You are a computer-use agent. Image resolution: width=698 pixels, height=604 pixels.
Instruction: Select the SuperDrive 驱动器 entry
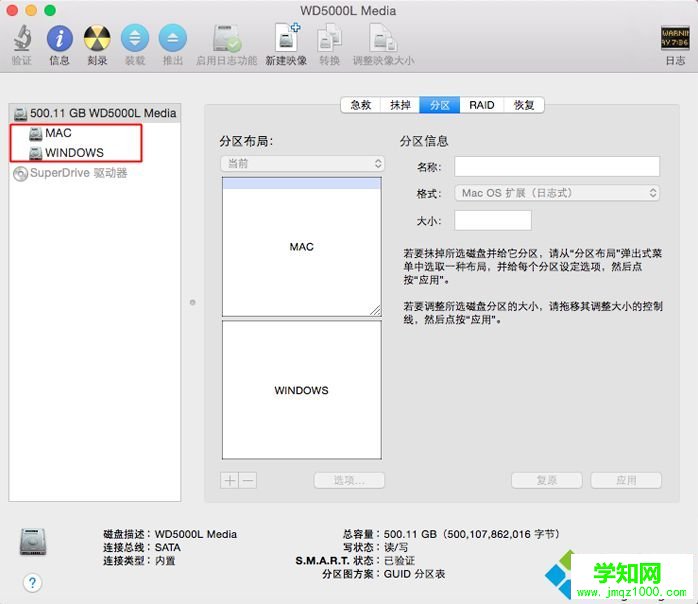tap(70, 173)
